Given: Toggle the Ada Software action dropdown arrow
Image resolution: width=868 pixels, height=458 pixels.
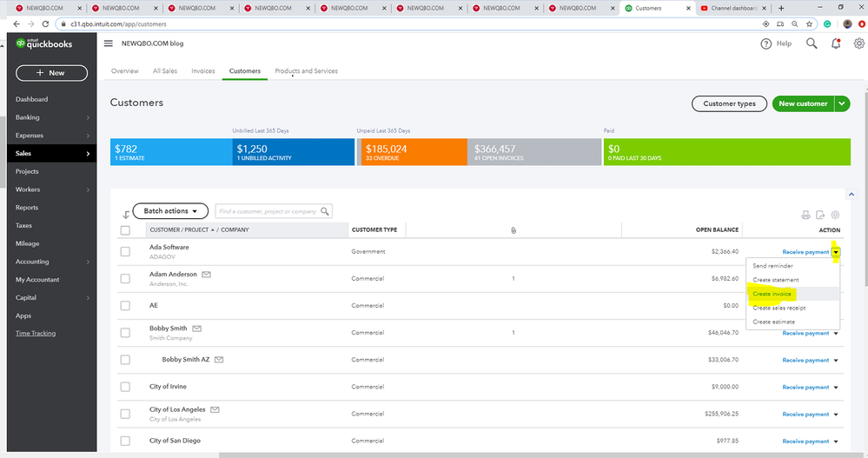Looking at the screenshot, I should (836, 252).
